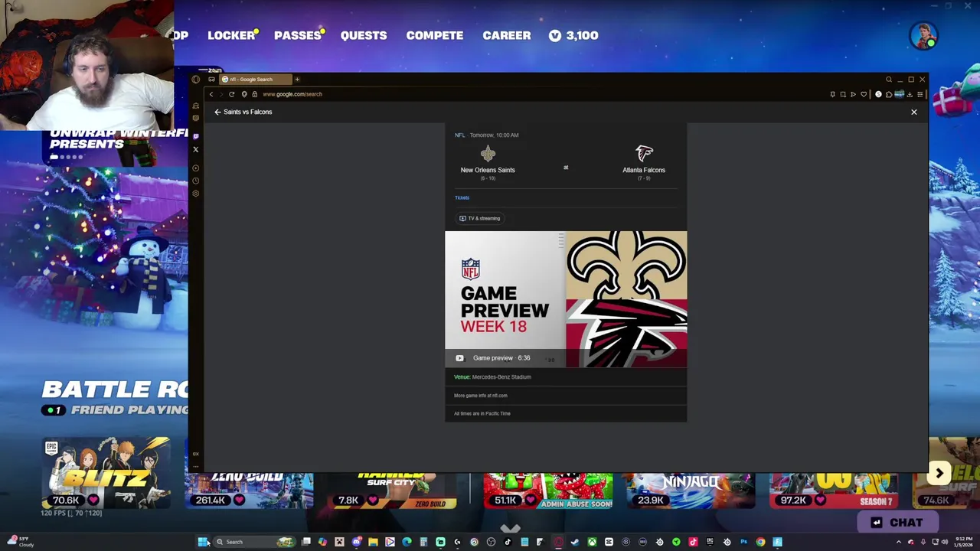Viewport: 980px width, 551px height.
Task: Open browser history clock icon in sidebar
Action: [195, 181]
